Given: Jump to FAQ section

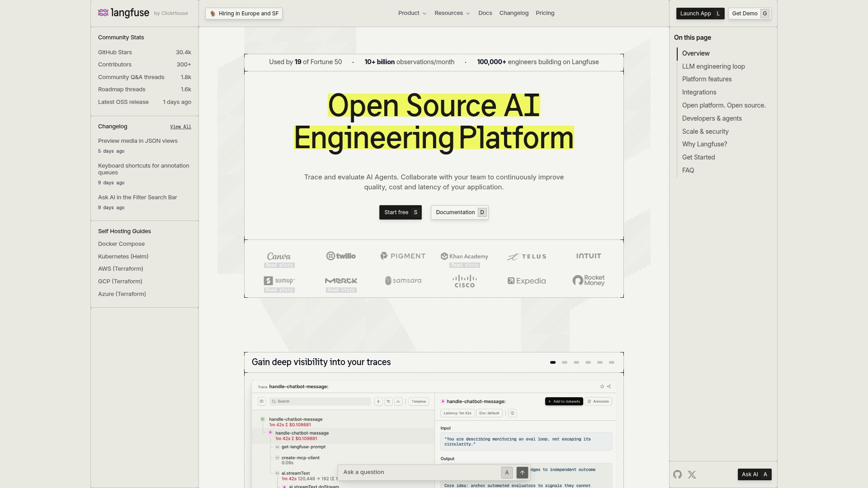Looking at the screenshot, I should [688, 170].
